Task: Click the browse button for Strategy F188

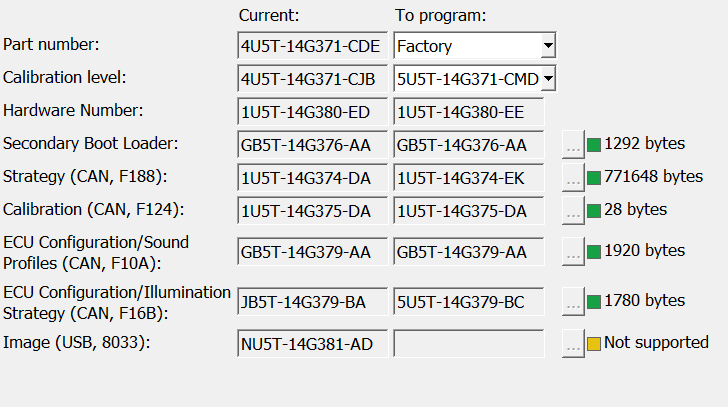Action: pos(573,178)
